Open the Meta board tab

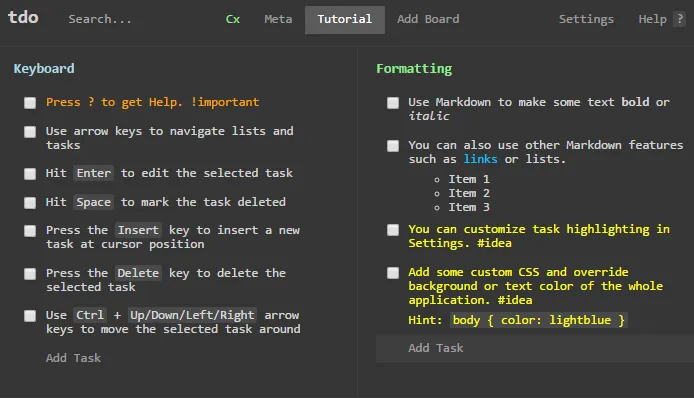coord(278,19)
